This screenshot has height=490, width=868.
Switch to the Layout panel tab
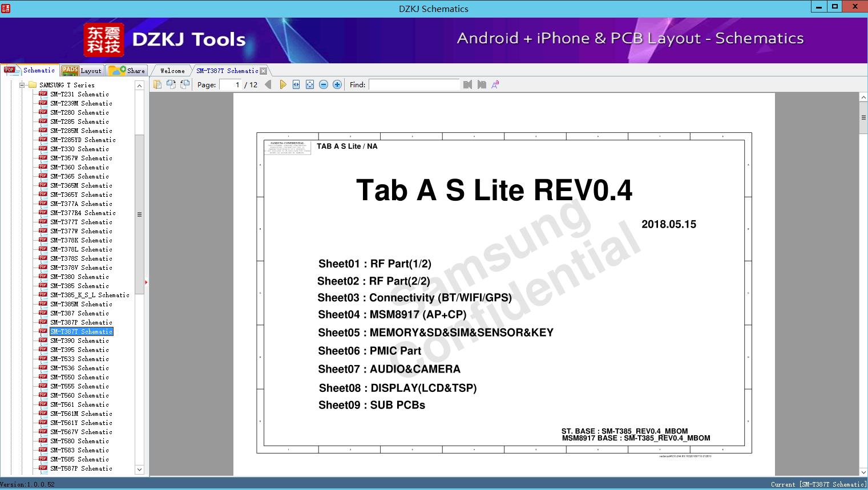[82, 71]
